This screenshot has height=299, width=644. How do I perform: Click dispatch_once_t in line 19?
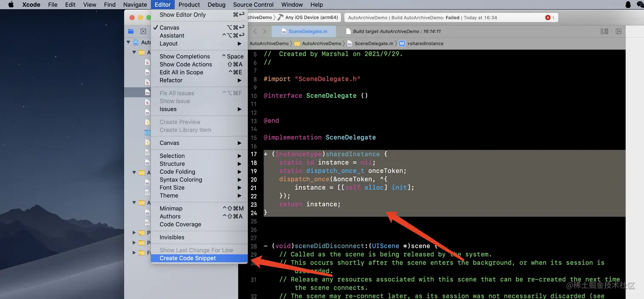click(335, 171)
